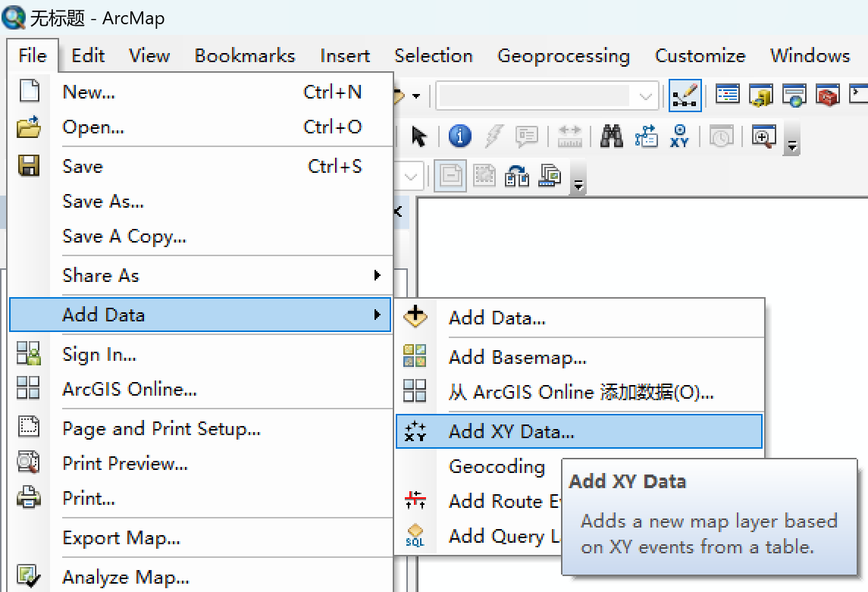Click the printer icon beside Print
Screen dimensions: 868x592
click(x=28, y=496)
